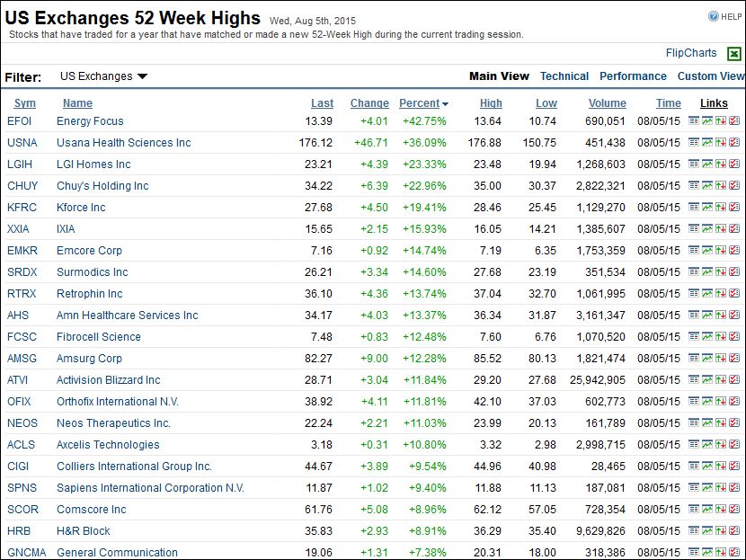The height and width of the screenshot is (560, 746).
Task: Click the up/down arrows icon in CHUY row
Action: 720,185
